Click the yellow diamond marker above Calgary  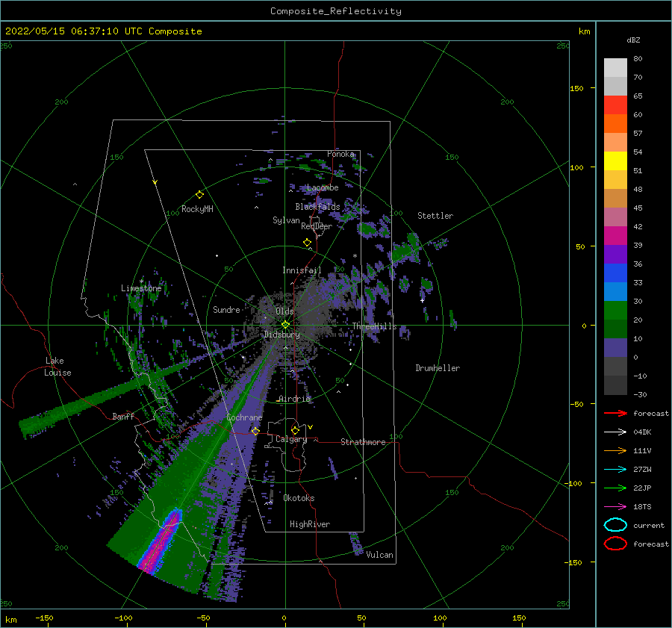pos(295,430)
